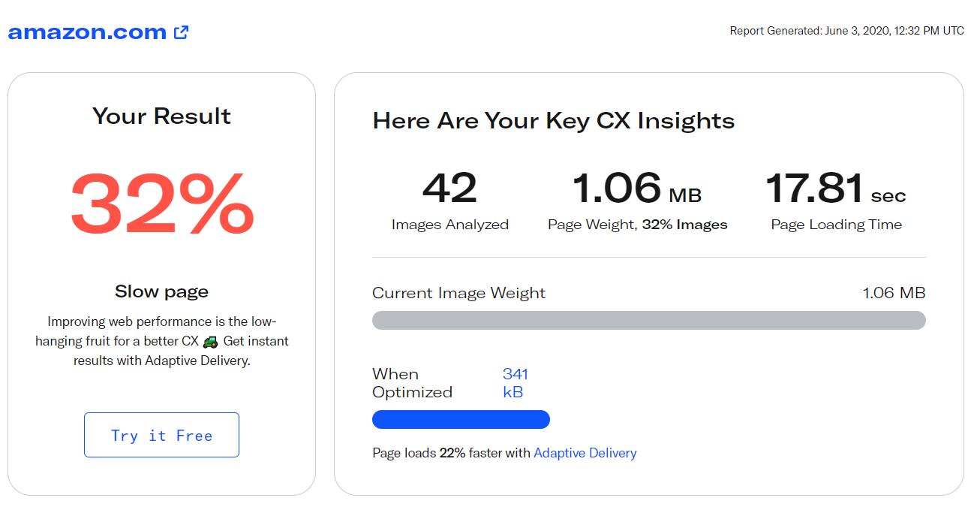Click the 1.06 MB value above the gray bar
The width and height of the screenshot is (980, 510).
(x=894, y=293)
